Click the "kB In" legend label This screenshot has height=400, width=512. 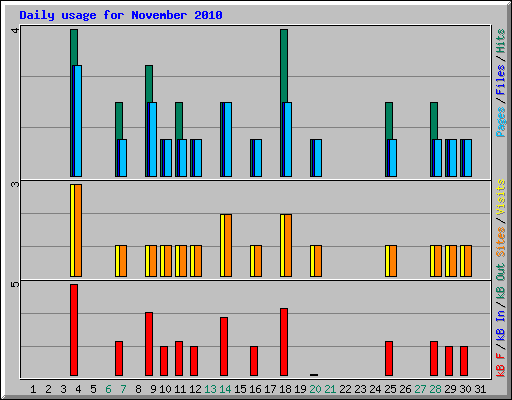point(501,325)
